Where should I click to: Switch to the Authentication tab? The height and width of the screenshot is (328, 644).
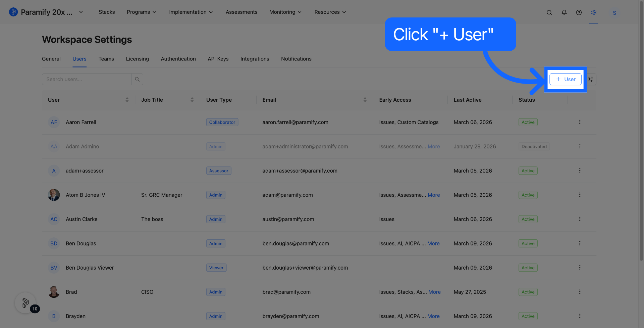[178, 59]
